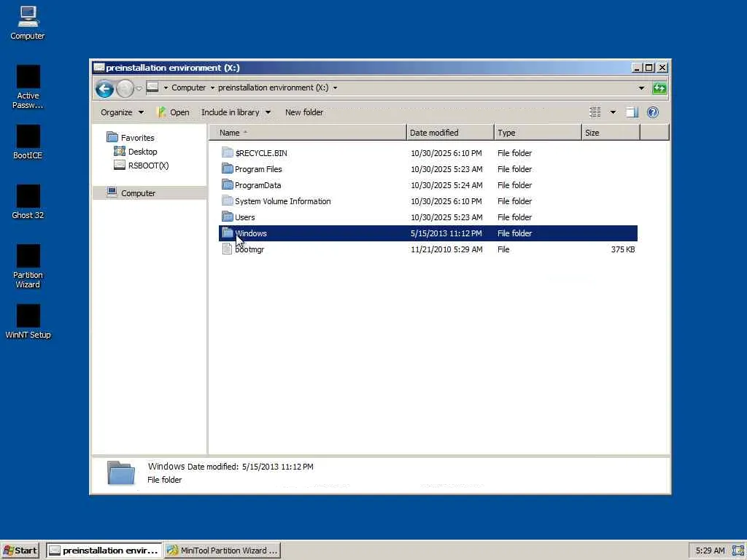Select Desktop in the navigation pane
747x560 pixels.
142,152
